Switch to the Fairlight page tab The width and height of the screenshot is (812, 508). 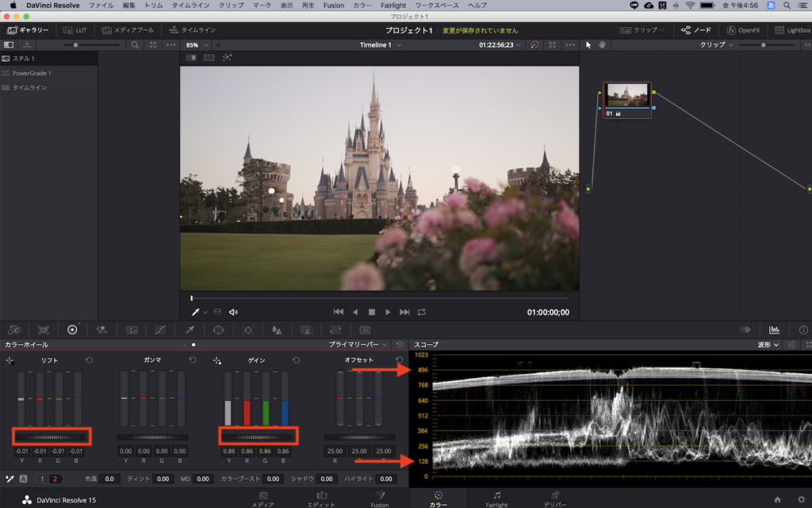(x=496, y=498)
